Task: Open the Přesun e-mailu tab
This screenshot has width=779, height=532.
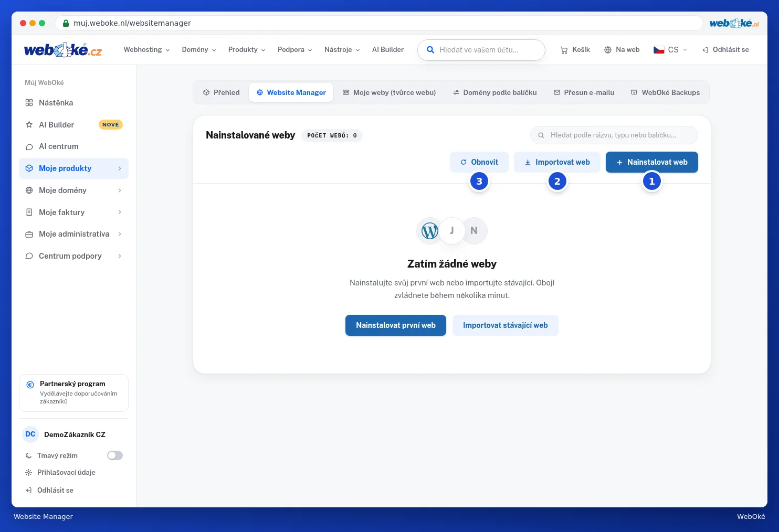Action: [584, 92]
